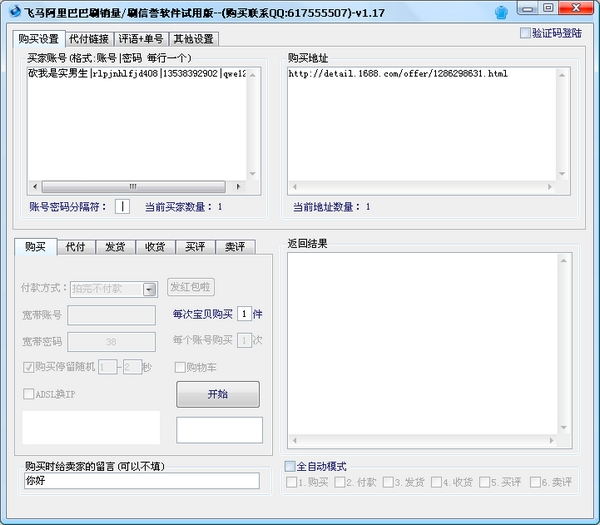Click the 发红包啦 button
Screen dimensions: 600x525
coord(191,287)
